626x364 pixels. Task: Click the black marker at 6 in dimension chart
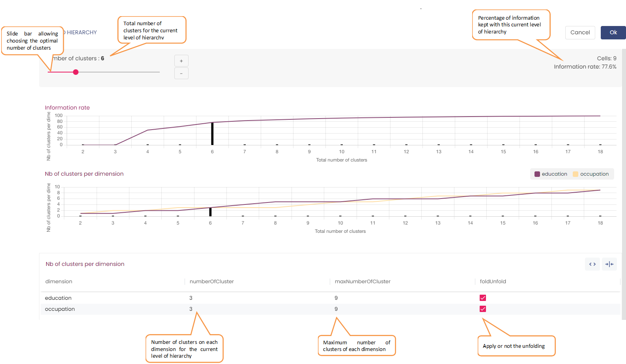210,212
